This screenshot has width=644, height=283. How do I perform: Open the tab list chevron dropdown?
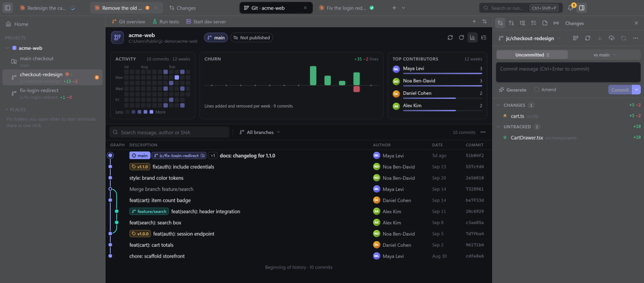click(404, 8)
